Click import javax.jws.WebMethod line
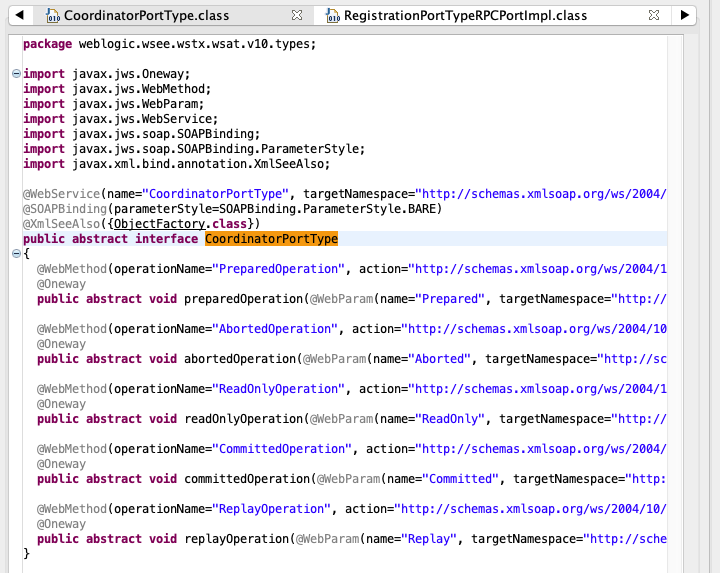This screenshot has width=720, height=573. [x=117, y=89]
